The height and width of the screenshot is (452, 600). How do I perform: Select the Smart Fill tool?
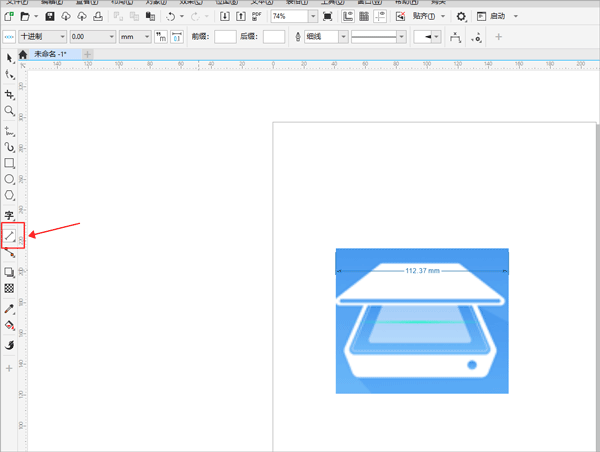point(9,345)
